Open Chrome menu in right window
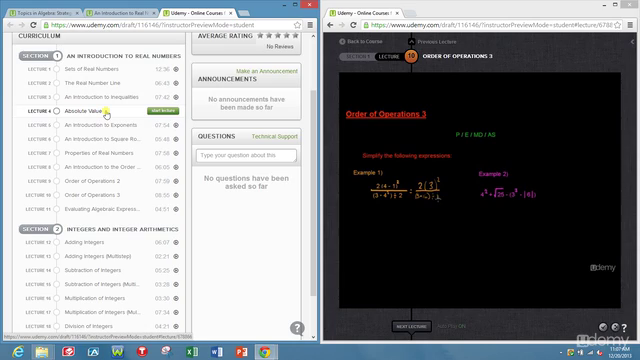Image resolution: width=640 pixels, height=360 pixels. pos(630,25)
